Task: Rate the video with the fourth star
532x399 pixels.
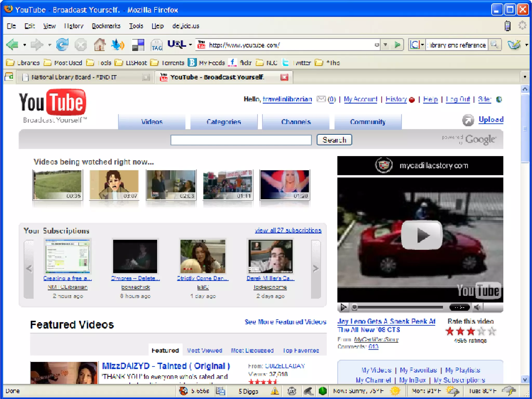Action: (481, 331)
